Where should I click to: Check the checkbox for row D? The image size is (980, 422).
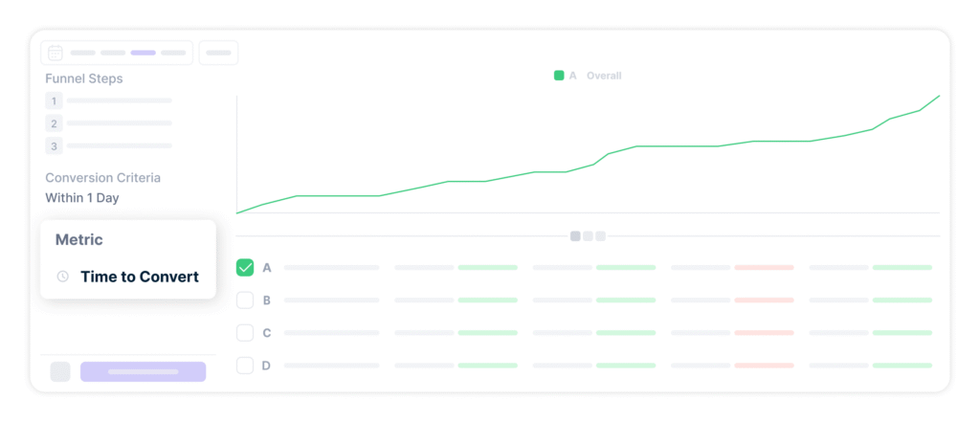245,366
